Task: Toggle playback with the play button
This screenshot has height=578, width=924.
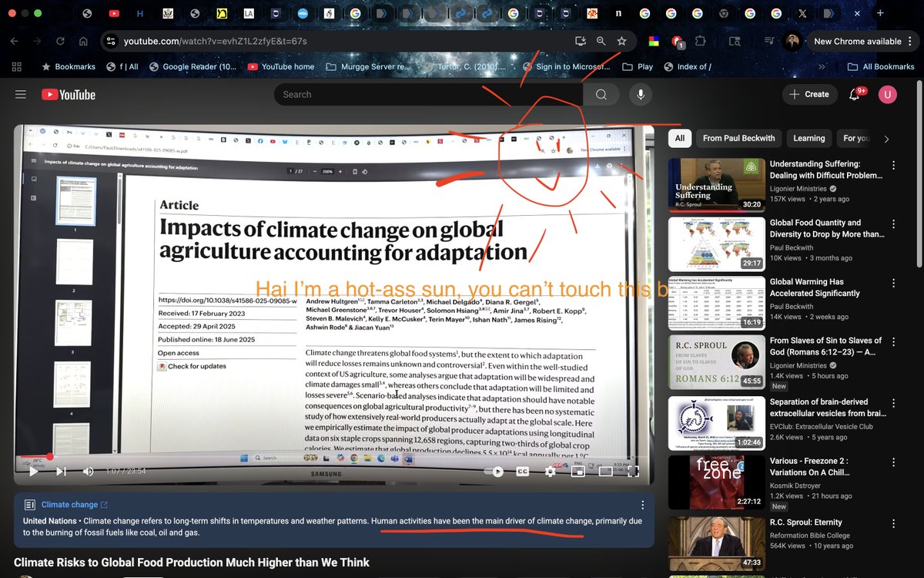Action: (x=32, y=470)
